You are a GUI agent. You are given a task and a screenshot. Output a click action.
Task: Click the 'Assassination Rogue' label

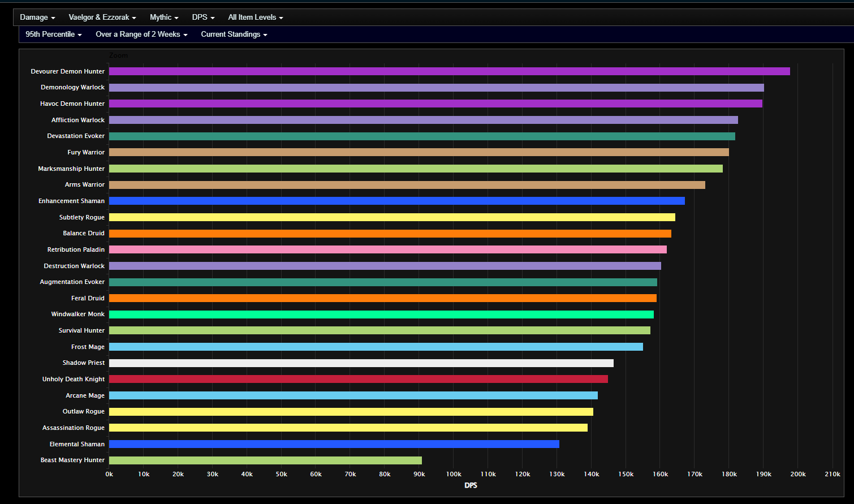coord(74,428)
